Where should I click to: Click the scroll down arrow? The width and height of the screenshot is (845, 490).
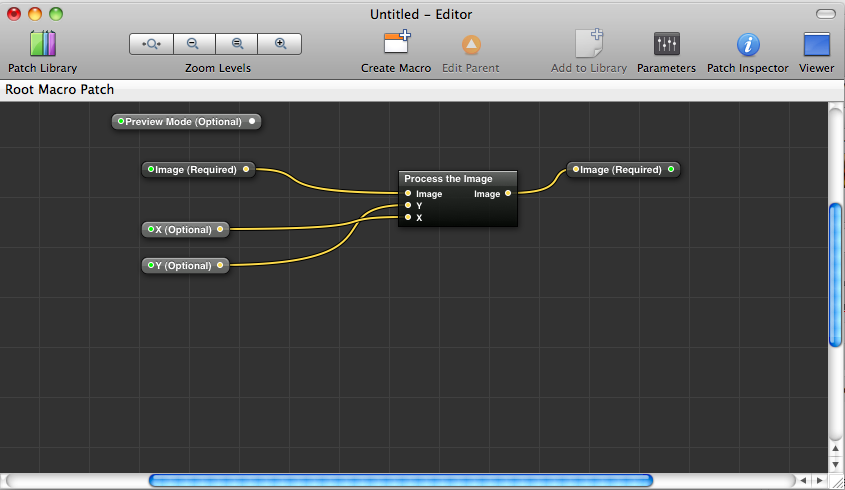point(836,463)
